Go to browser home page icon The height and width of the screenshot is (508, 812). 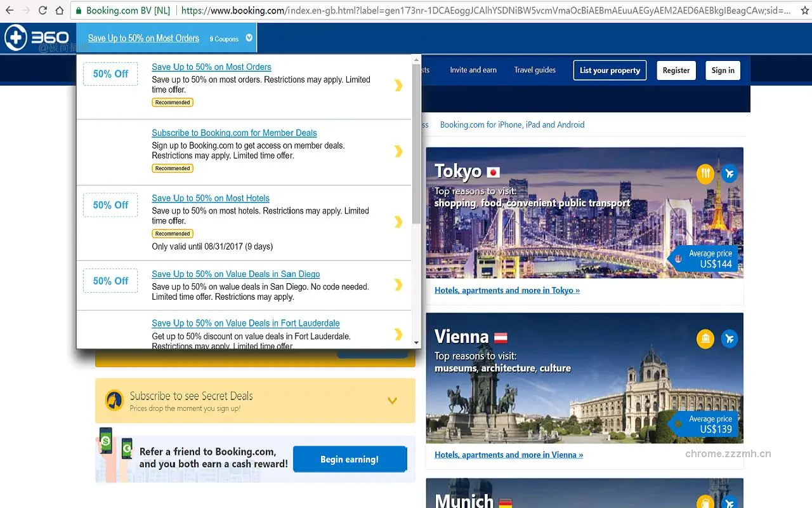pyautogui.click(x=60, y=11)
